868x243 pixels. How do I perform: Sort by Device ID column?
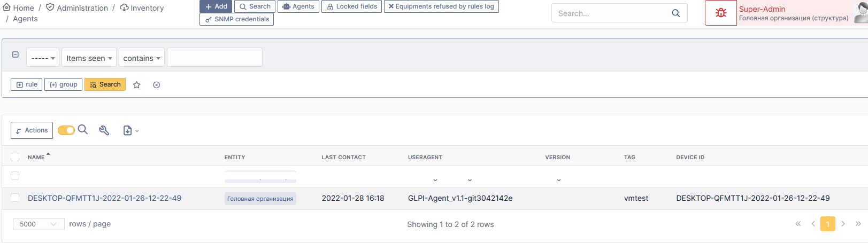pos(690,157)
